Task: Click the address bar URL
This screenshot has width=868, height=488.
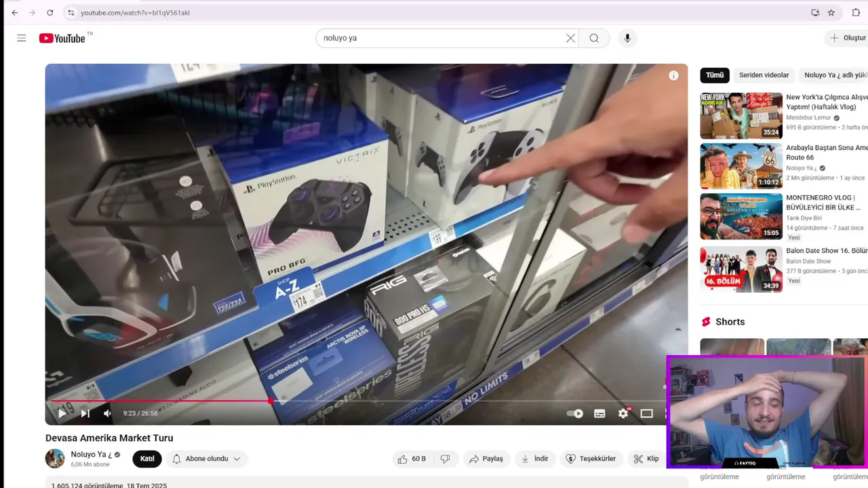Action: [x=135, y=12]
